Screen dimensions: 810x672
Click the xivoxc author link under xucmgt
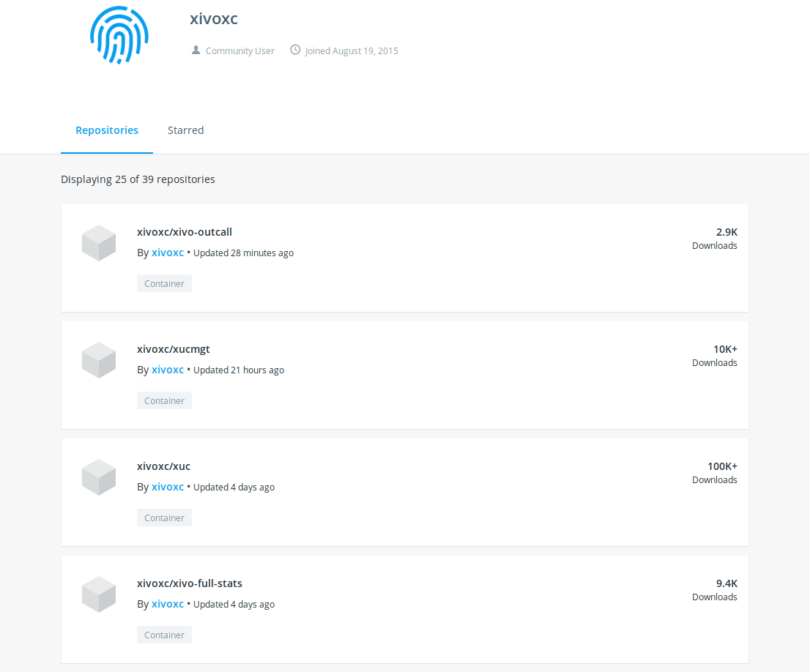(168, 370)
